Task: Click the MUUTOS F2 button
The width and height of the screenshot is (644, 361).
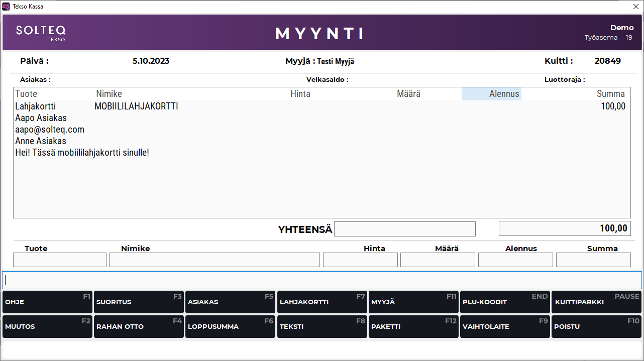Action: click(x=47, y=326)
